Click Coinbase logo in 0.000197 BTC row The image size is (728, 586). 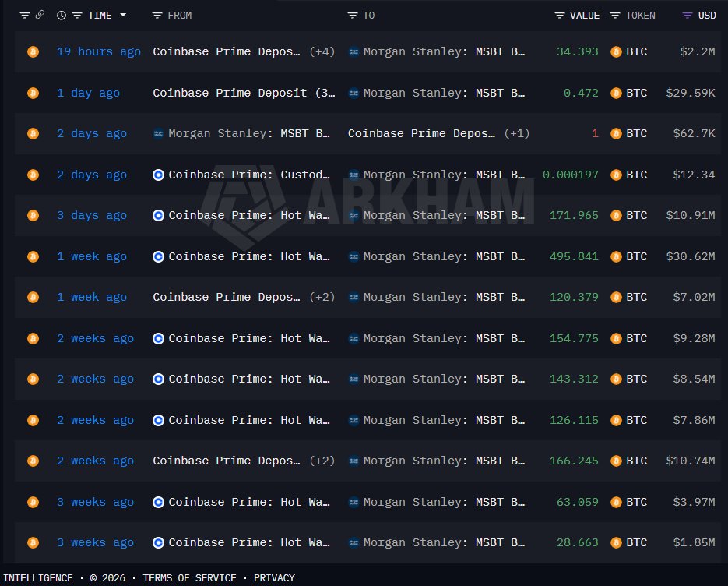158,175
